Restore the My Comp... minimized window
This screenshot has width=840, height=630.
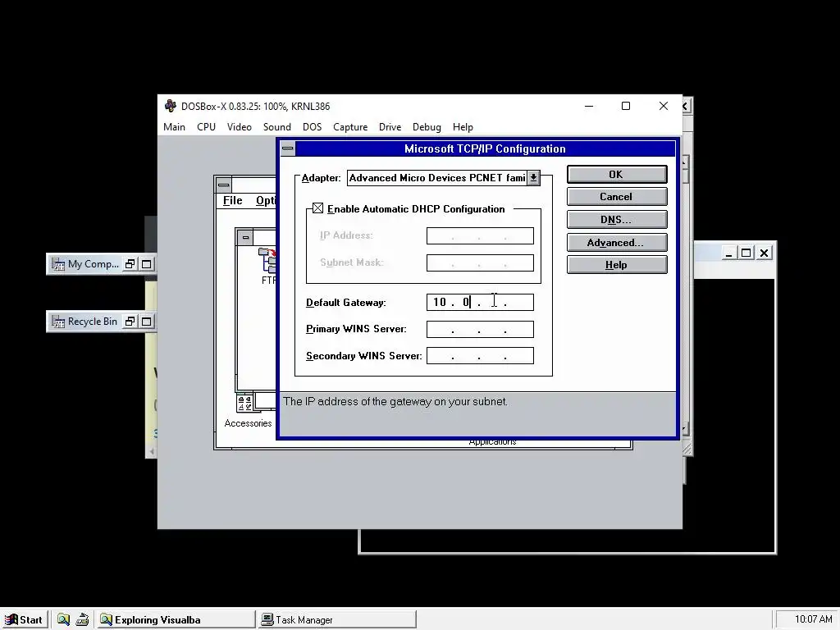tap(130, 264)
